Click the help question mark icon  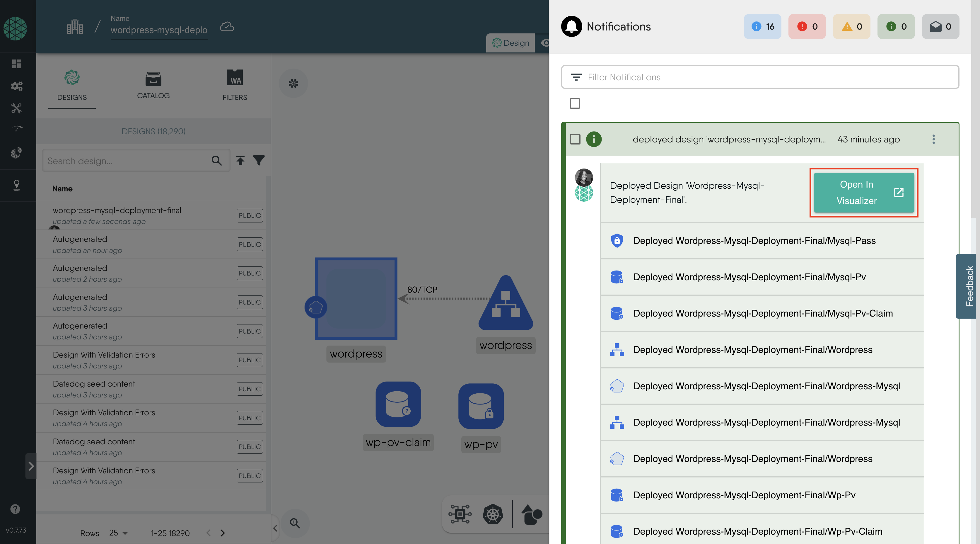(15, 509)
